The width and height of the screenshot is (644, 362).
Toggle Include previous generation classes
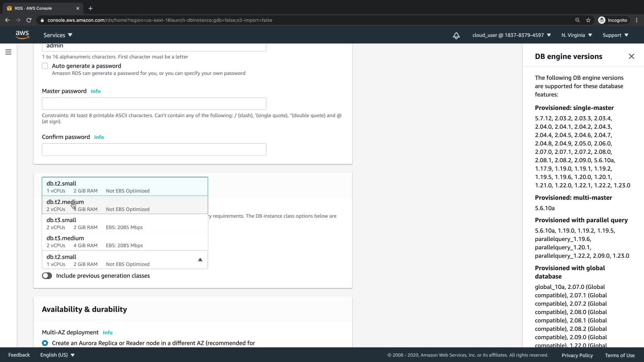tap(47, 276)
